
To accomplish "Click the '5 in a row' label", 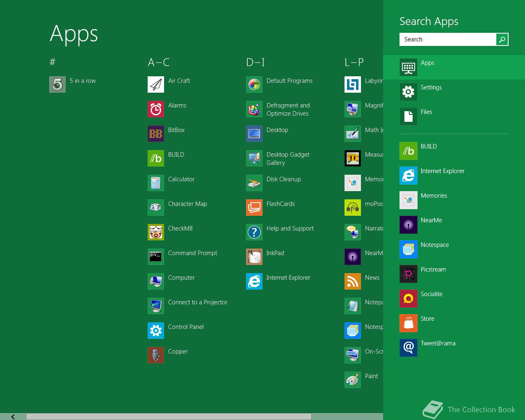I will point(82,81).
